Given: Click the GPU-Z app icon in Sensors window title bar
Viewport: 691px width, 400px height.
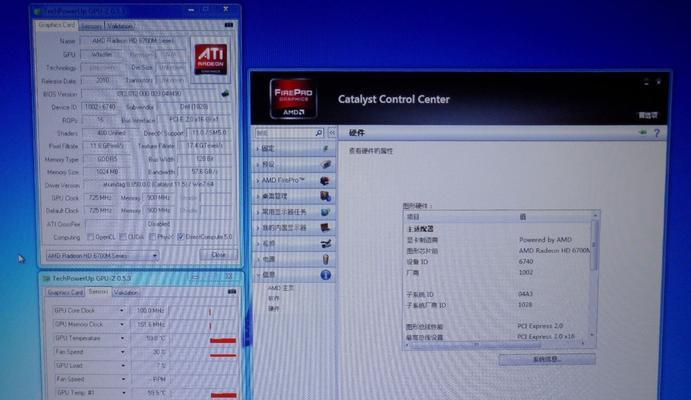Looking at the screenshot, I should [46, 278].
